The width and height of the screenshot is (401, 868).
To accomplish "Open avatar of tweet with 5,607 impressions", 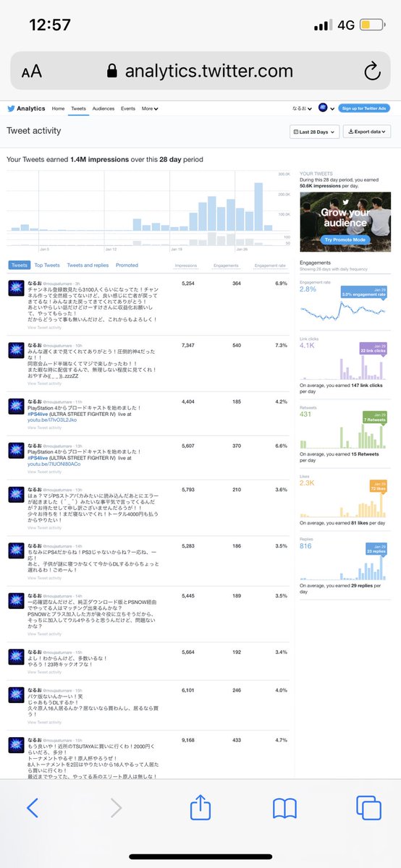I will click(x=17, y=451).
